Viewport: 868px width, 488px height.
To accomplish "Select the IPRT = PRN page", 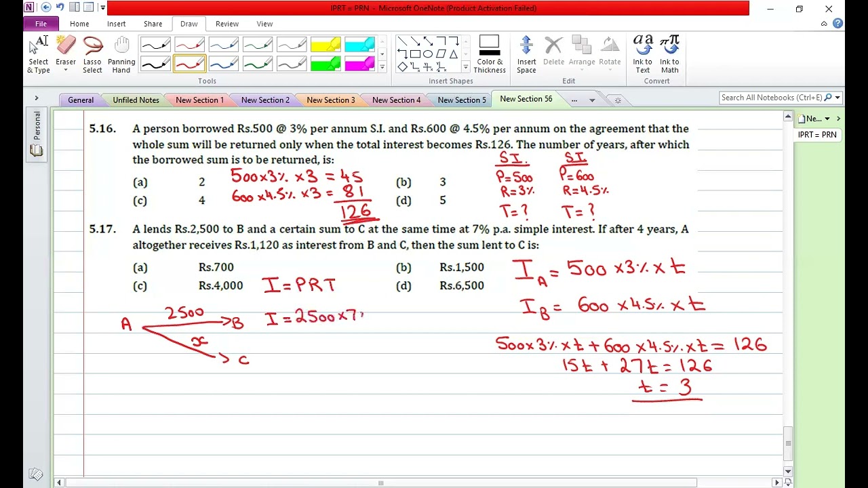I will point(817,135).
